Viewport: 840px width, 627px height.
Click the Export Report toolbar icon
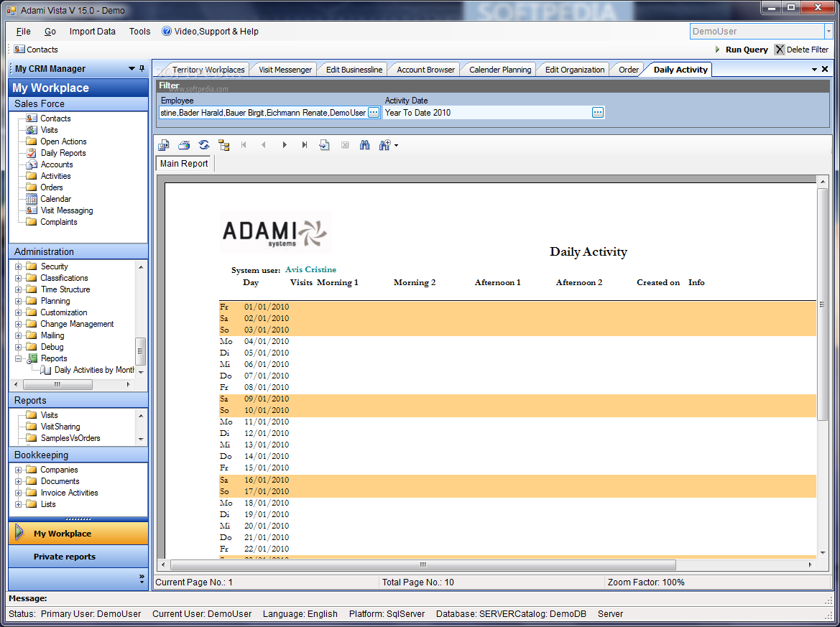(163, 145)
